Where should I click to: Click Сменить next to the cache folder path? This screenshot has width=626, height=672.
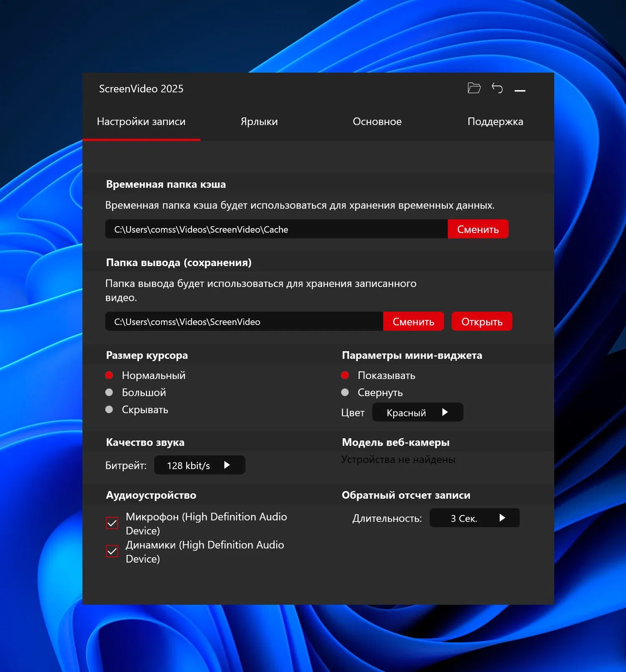tap(478, 229)
